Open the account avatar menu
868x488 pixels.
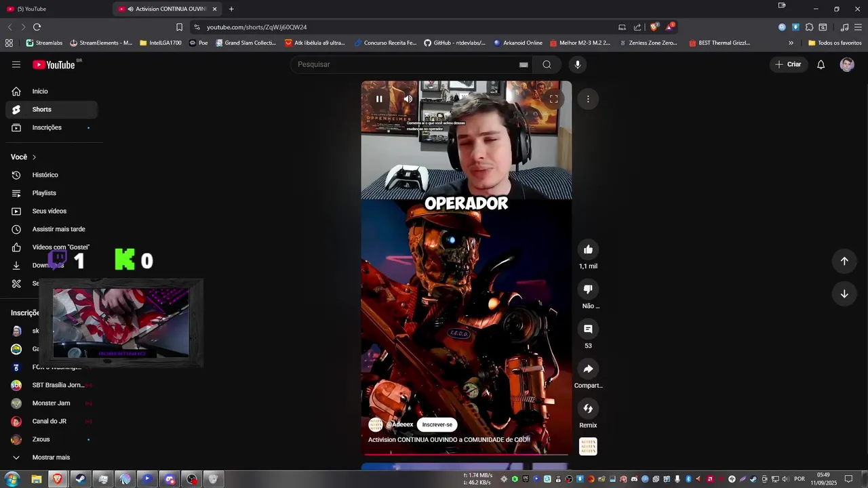click(847, 64)
